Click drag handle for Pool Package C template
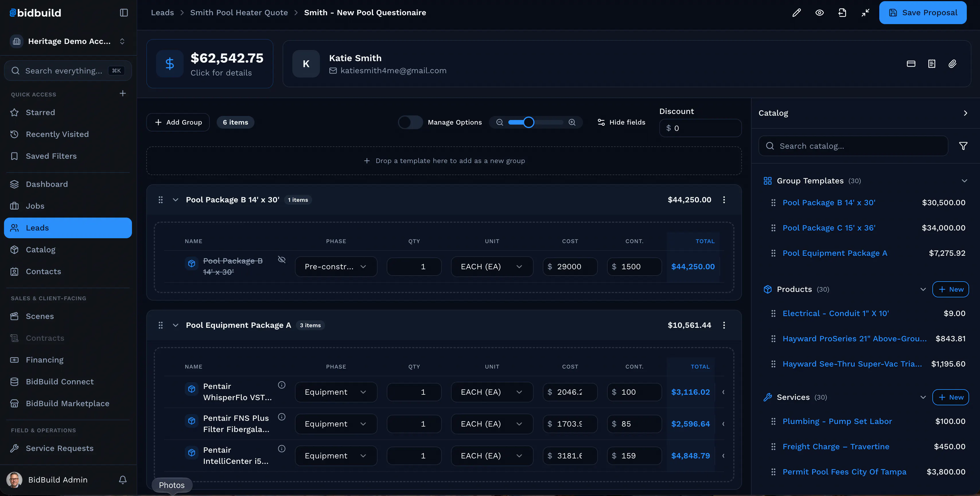Viewport: 980px width, 496px height. pos(773,228)
